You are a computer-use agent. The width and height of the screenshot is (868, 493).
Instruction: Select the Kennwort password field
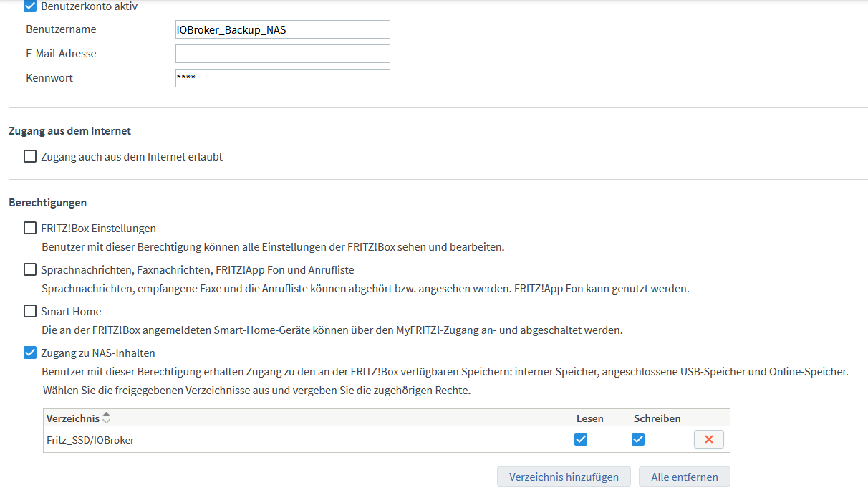point(283,78)
